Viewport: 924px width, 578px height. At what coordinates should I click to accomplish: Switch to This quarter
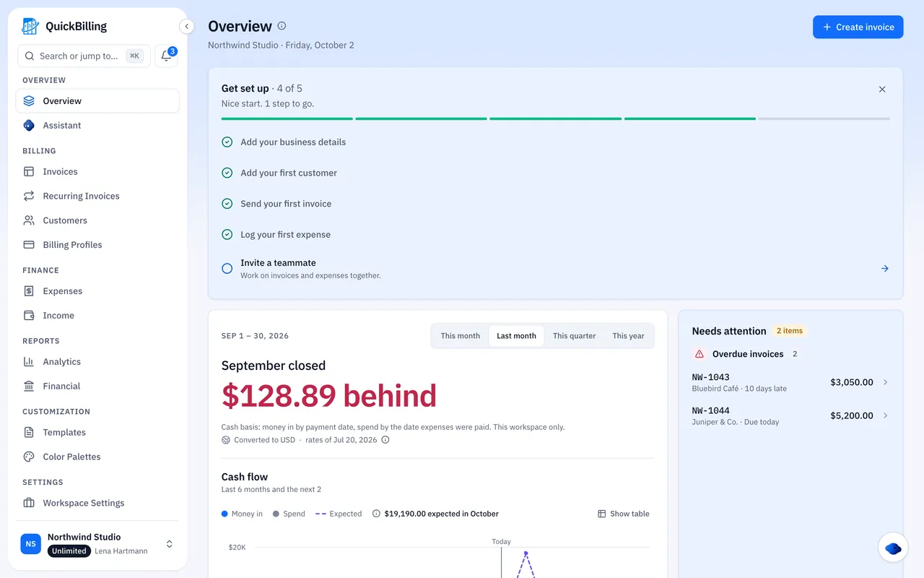click(575, 336)
